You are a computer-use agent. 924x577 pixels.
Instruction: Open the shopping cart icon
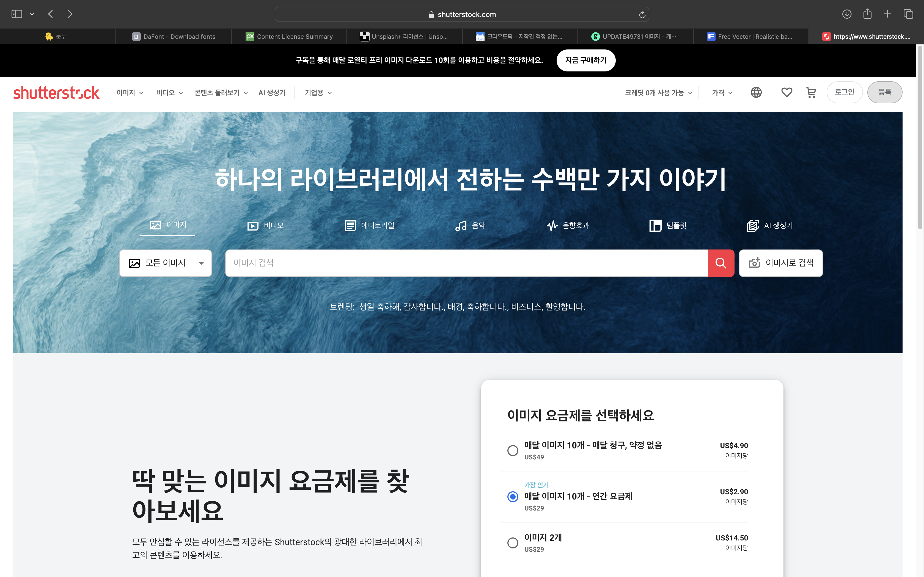click(811, 92)
